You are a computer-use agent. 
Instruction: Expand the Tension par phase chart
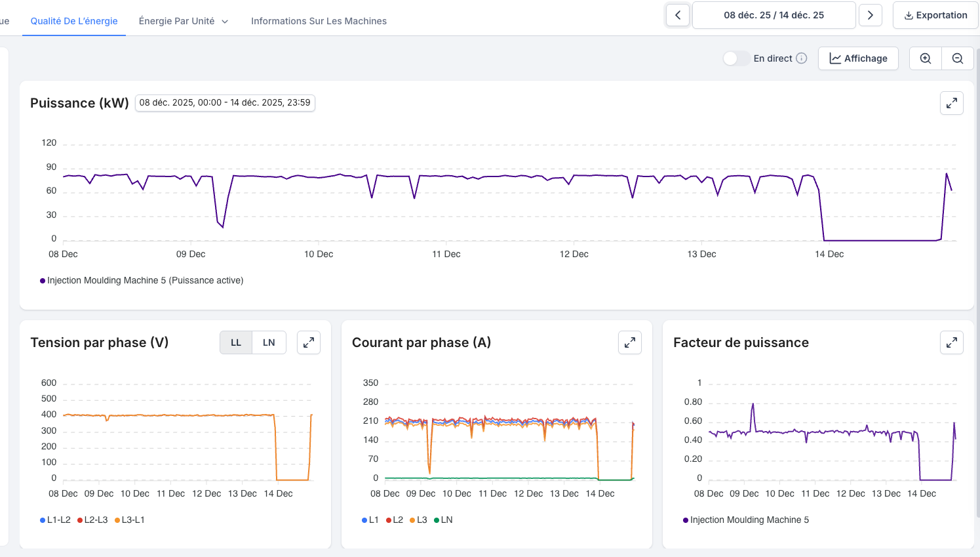pos(308,342)
